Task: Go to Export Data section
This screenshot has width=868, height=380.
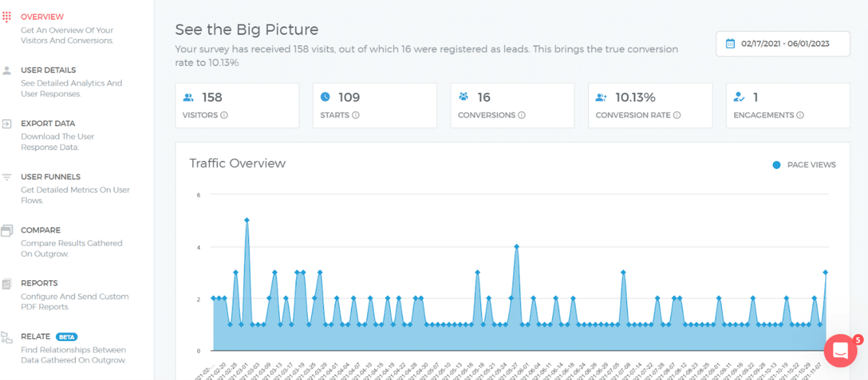Action: [x=48, y=124]
